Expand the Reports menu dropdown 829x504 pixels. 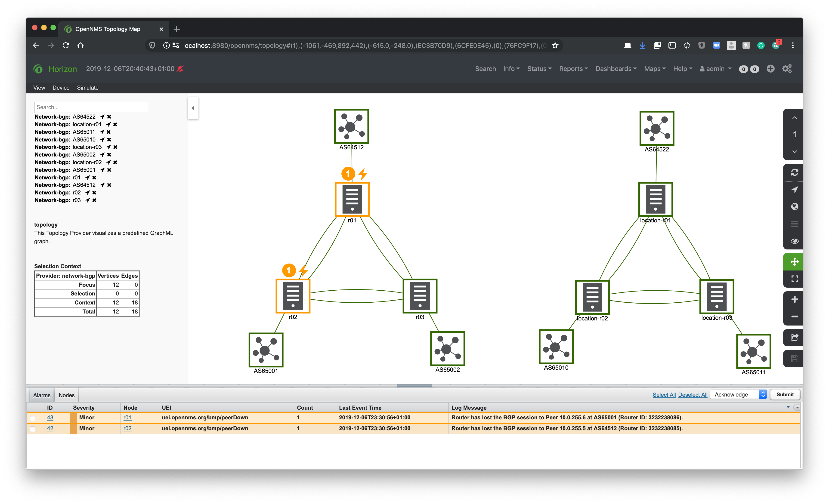[573, 69]
